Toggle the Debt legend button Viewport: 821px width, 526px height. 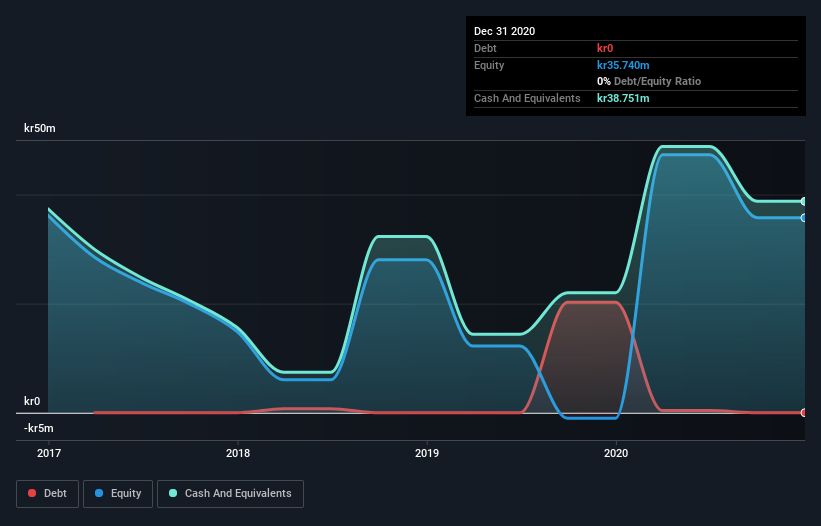tap(47, 494)
